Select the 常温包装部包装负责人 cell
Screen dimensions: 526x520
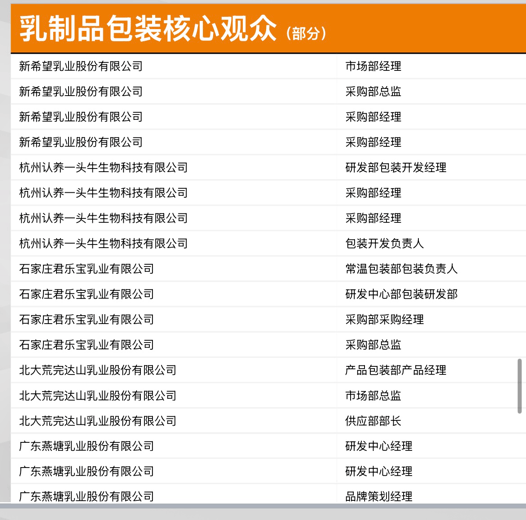401,269
